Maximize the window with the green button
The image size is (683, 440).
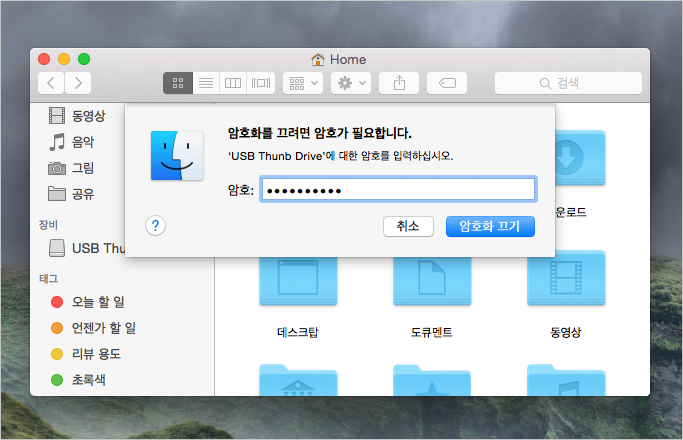84,59
